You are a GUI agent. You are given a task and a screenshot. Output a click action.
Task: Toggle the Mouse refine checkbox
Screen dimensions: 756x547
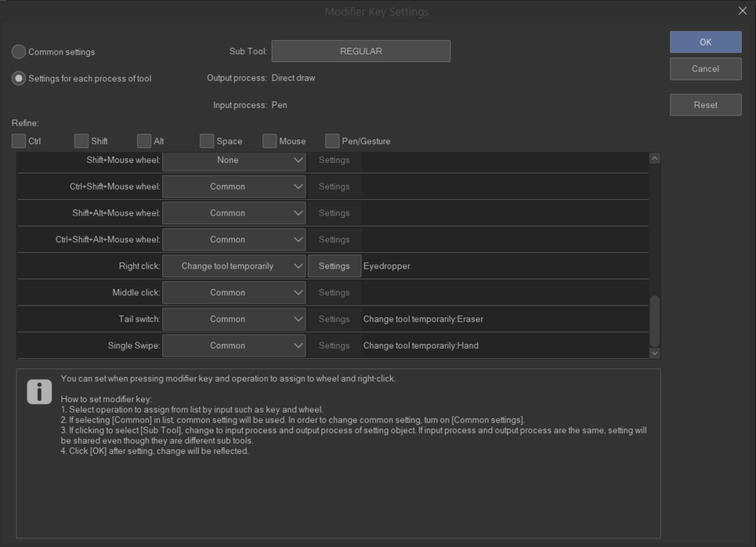pos(269,141)
